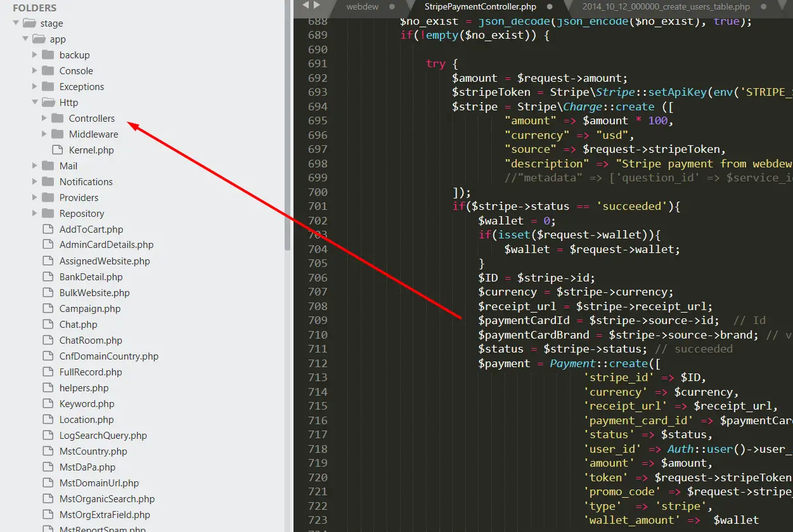
Task: Click the Providers folder icon
Action: pos(48,197)
